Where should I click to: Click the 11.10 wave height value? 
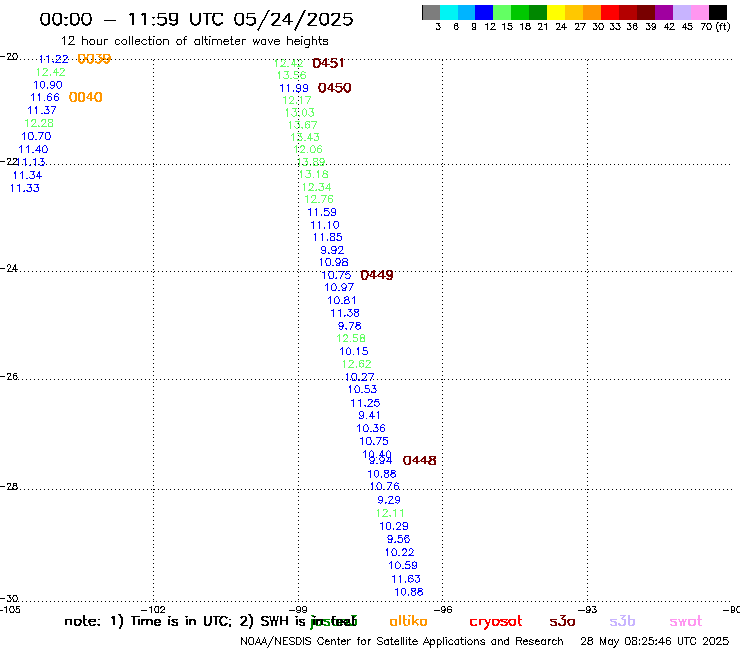(325, 225)
